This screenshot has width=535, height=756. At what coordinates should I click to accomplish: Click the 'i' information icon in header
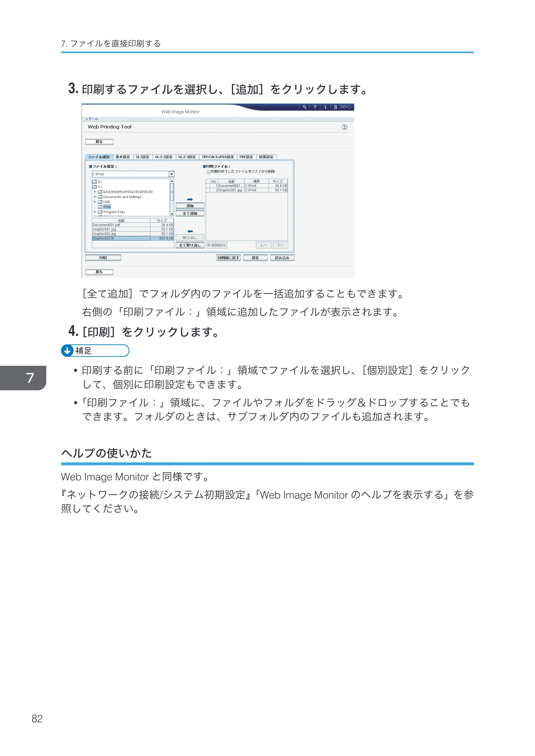coord(325,107)
